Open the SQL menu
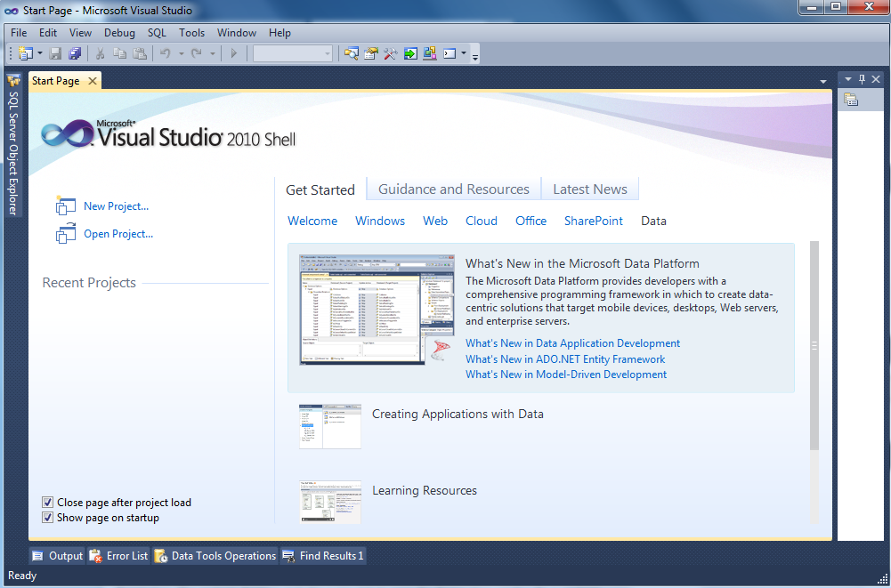Viewport: 891px width, 588px height. pos(157,33)
